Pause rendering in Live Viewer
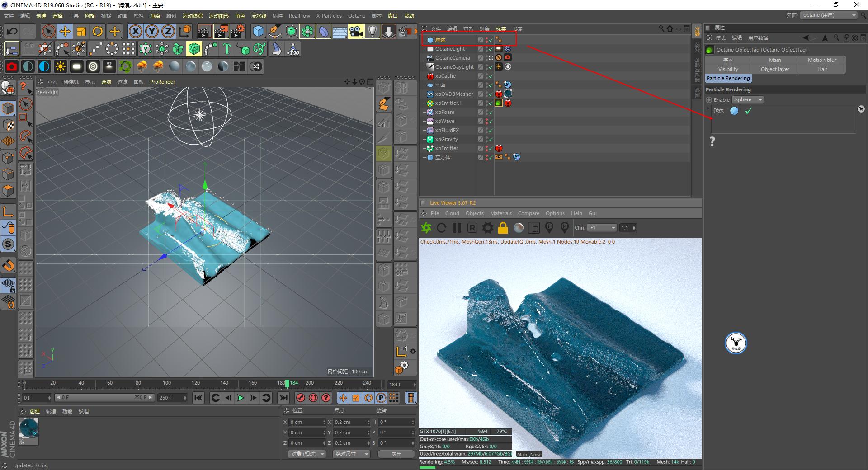This screenshot has width=868, height=470. point(457,228)
